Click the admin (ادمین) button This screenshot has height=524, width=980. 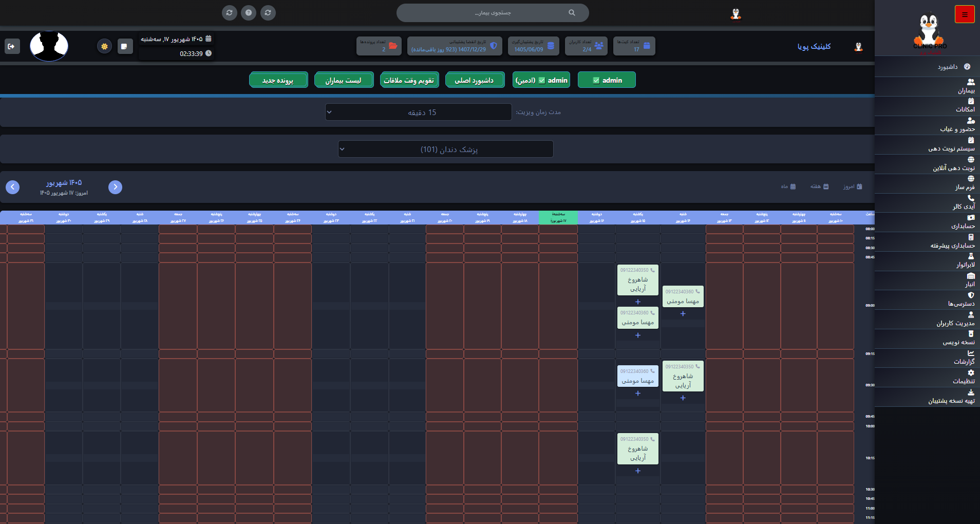[541, 80]
